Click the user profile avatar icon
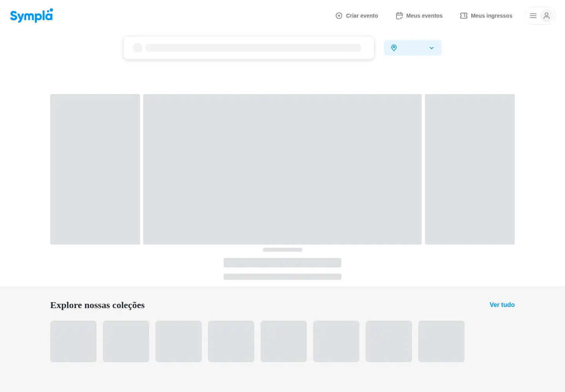Screen dimensions: 565x392 click(547, 16)
